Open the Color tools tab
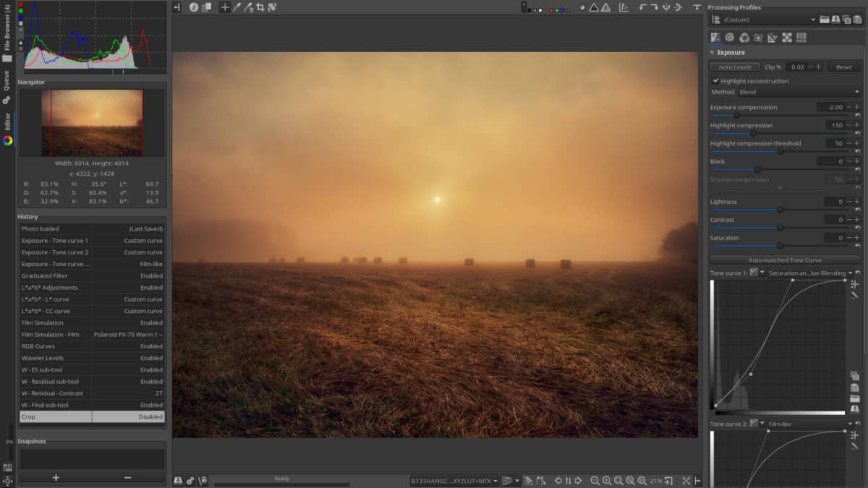Viewport: 868px width, 488px height. 744,37
